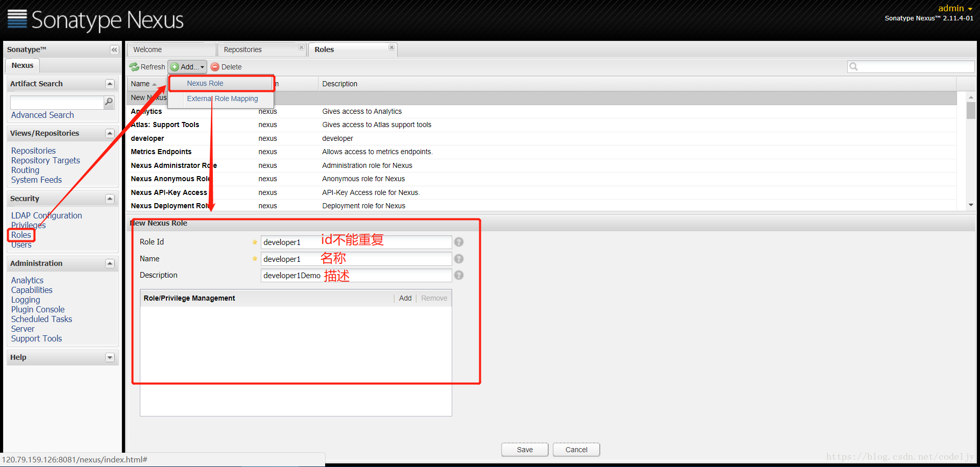Click the Description column header
Image resolution: width=980 pixels, height=467 pixels.
tap(637, 84)
